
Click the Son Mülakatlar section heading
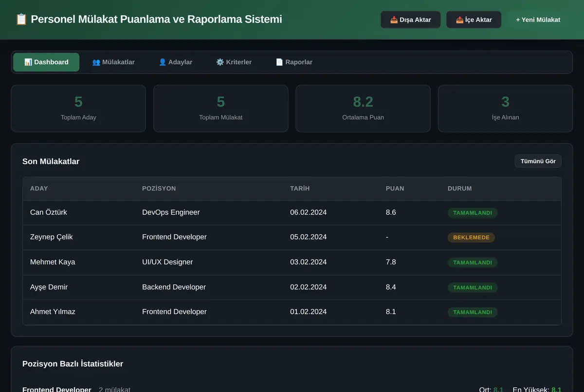click(x=51, y=161)
